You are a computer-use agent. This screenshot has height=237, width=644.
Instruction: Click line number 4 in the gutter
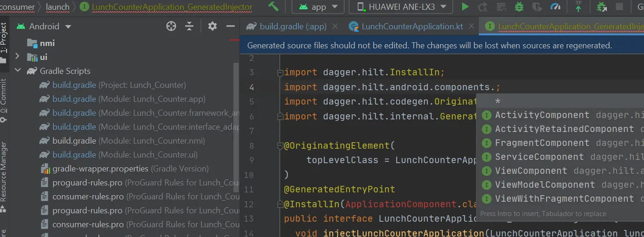(x=251, y=87)
